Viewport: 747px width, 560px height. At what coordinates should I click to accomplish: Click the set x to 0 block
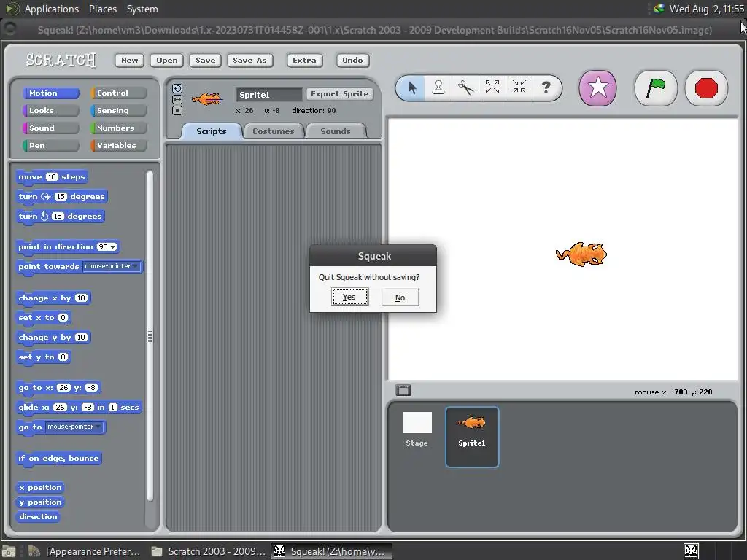(x=44, y=318)
